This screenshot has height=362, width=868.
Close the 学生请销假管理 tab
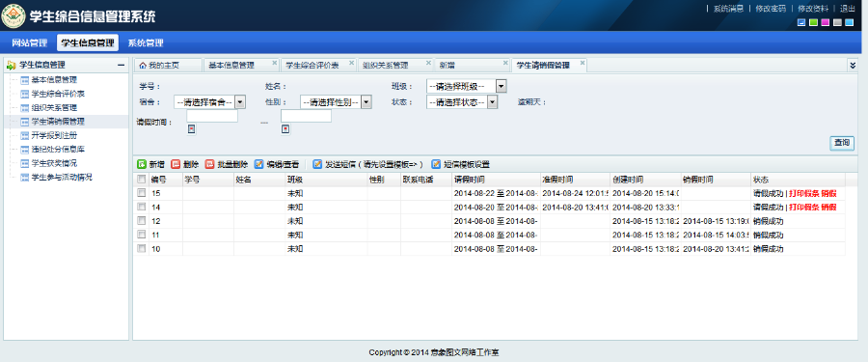pos(582,63)
